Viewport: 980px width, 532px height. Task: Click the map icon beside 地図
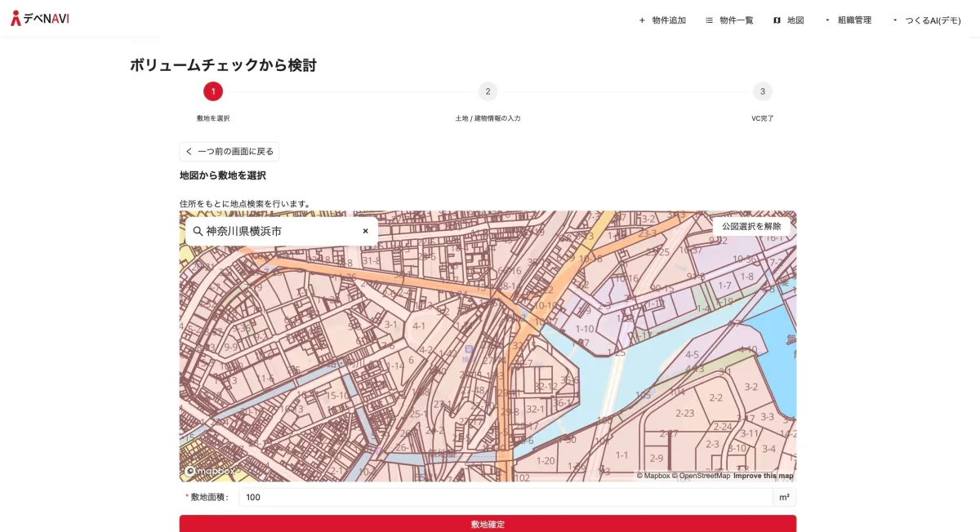point(777,20)
